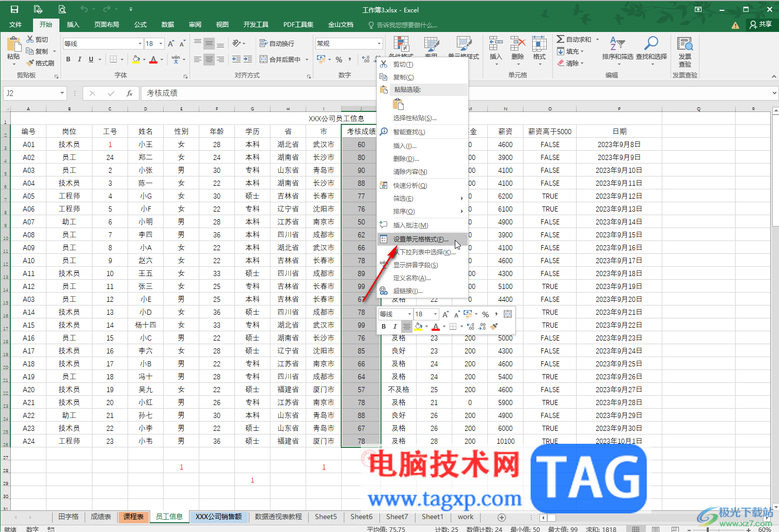Open the 成绩表 sheet tab

(x=101, y=517)
